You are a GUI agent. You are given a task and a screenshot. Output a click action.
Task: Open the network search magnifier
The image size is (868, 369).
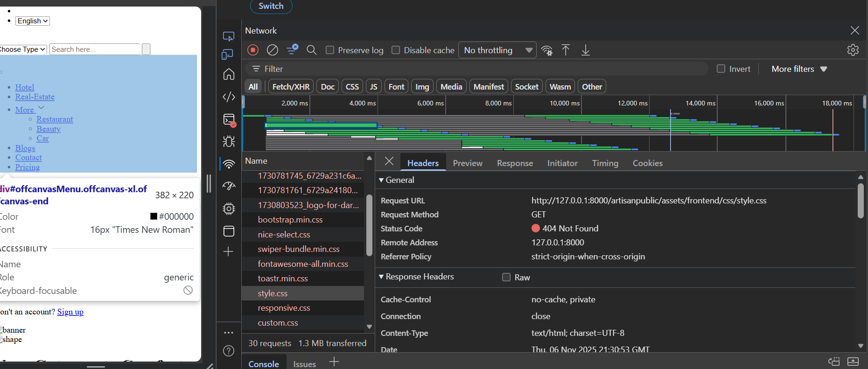[311, 50]
